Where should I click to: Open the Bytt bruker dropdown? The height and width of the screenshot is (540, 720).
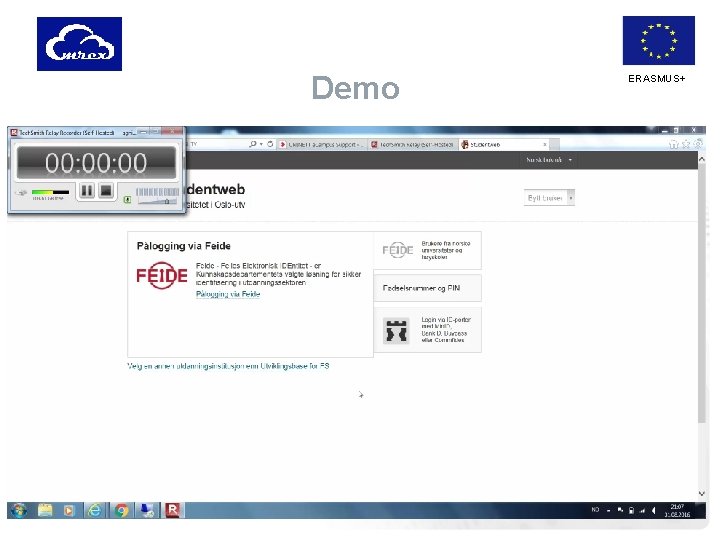pos(549,198)
